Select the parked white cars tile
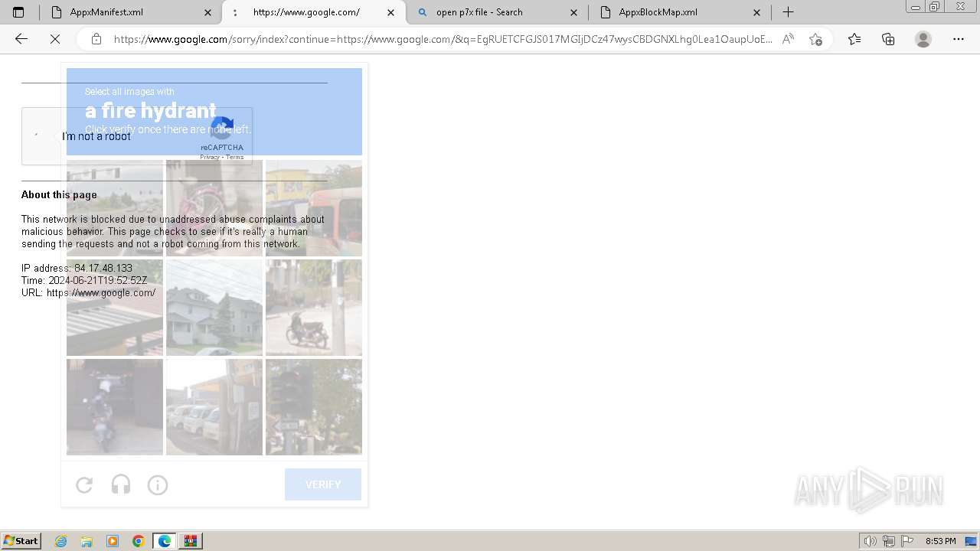The image size is (980, 551). (x=214, y=407)
